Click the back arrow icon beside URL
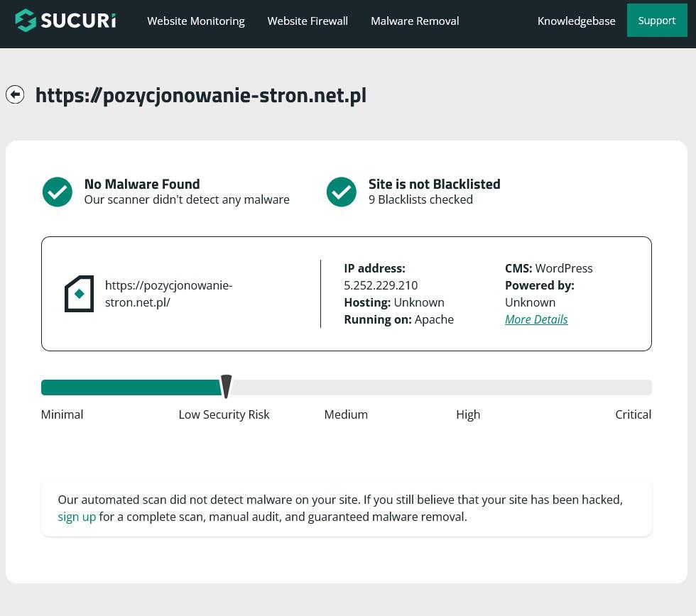This screenshot has width=696, height=616. pyautogui.click(x=15, y=94)
